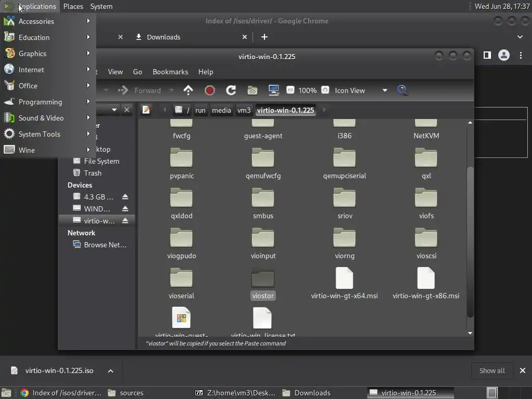This screenshot has height=399, width=532.
Task: Go to the vm3 path segment
Action: [244, 110]
